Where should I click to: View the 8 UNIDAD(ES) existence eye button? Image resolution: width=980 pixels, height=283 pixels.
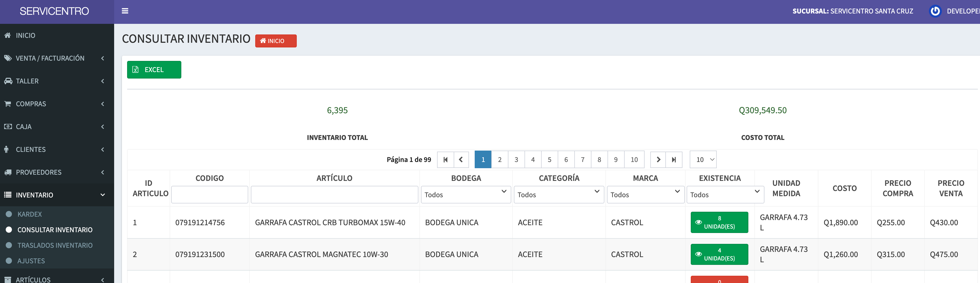click(719, 222)
